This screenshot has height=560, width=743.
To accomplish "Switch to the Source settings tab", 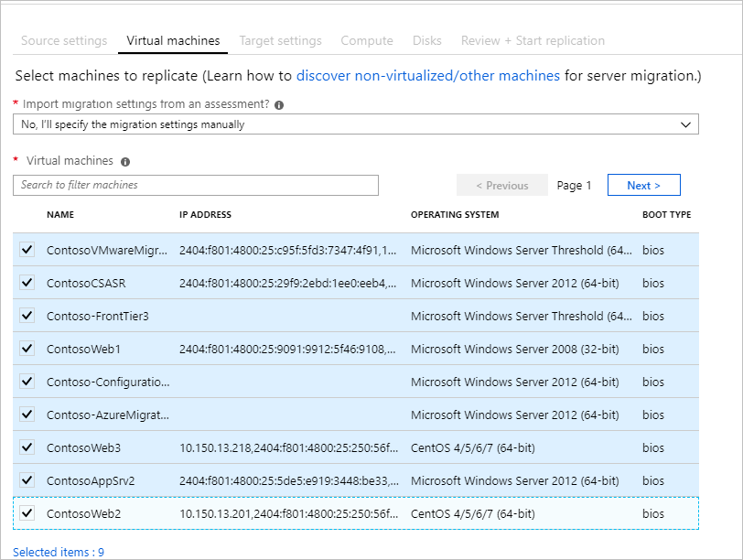I will point(64,41).
